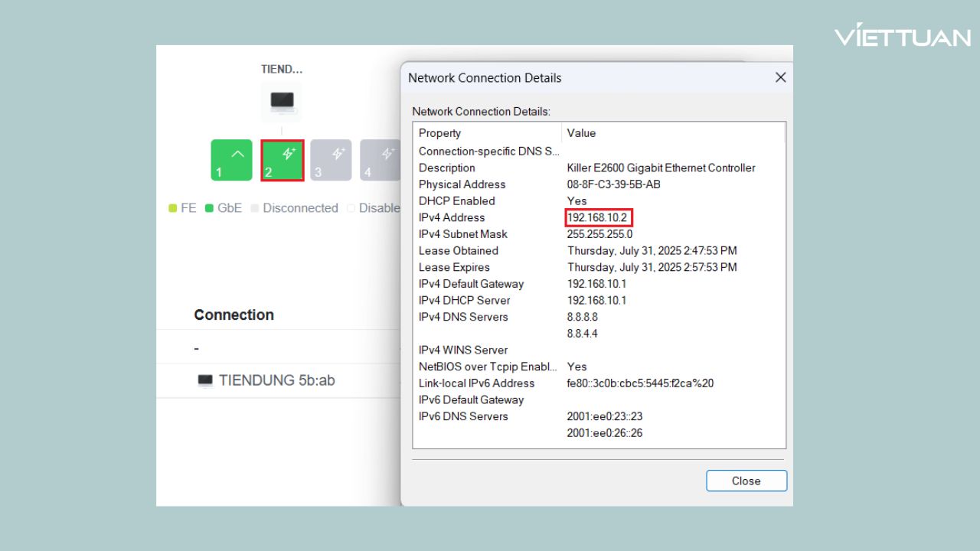Click the Value column header
The width and height of the screenshot is (980, 551).
click(x=581, y=133)
